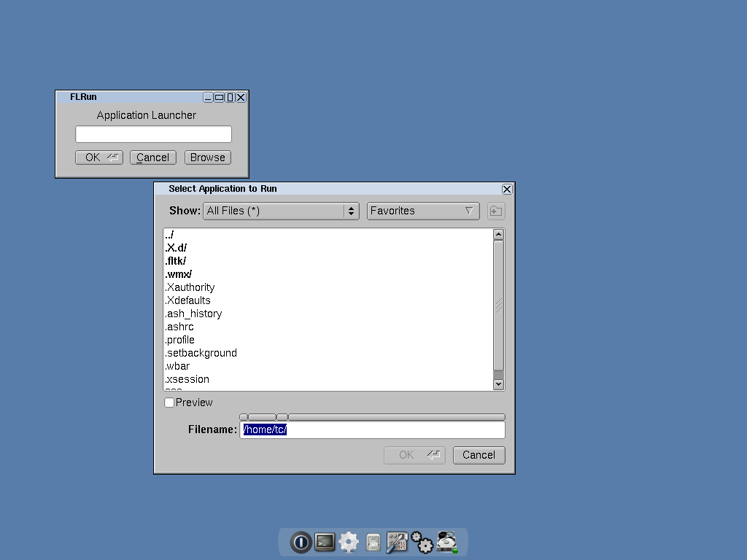
Task: Choose the .ash_history file entry
Action: click(x=193, y=314)
